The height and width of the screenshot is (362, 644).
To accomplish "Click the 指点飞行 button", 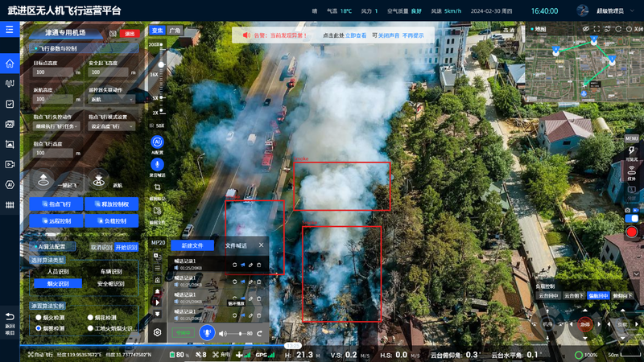I will (x=56, y=204).
